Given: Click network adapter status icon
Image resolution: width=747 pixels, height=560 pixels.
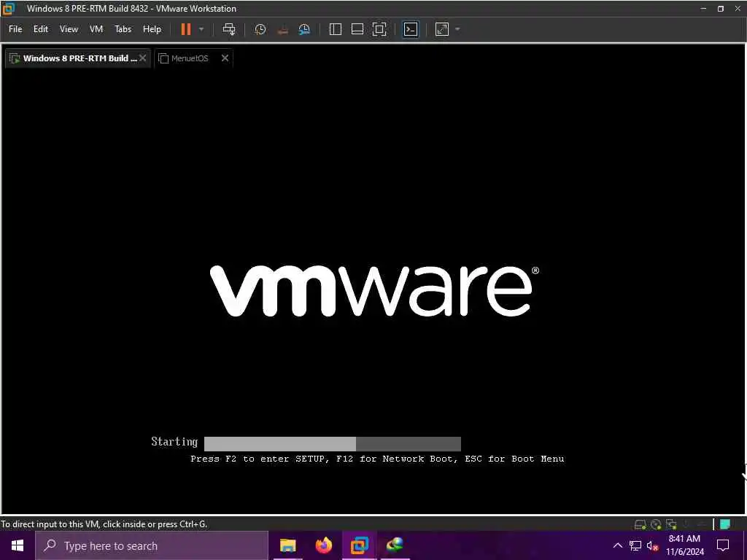Looking at the screenshot, I should coord(671,524).
